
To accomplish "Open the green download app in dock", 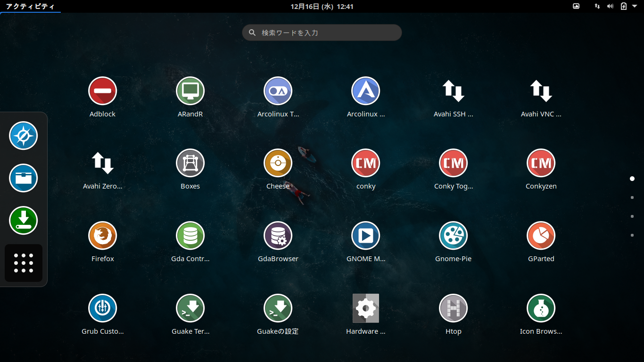I will [23, 221].
